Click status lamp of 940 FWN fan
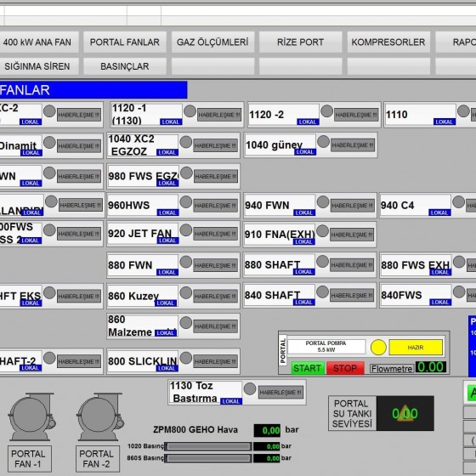Viewport: 476px width, 476px height. (323, 202)
